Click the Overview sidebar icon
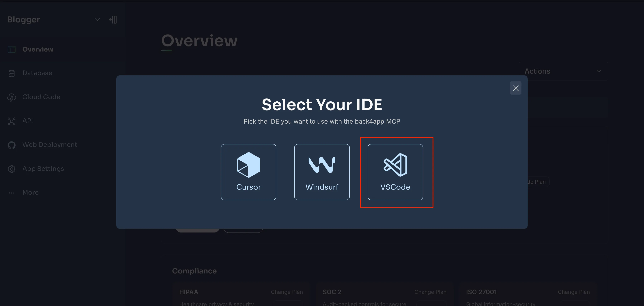Viewport: 644px width, 306px height. pos(11,49)
